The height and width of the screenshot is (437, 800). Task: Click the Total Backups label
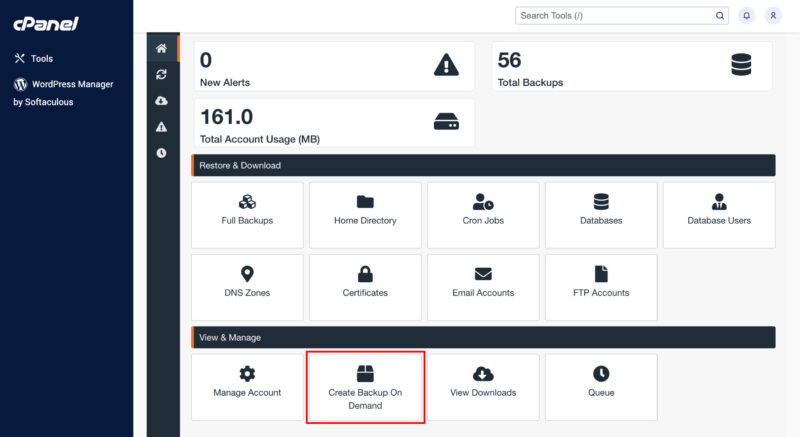click(x=530, y=83)
